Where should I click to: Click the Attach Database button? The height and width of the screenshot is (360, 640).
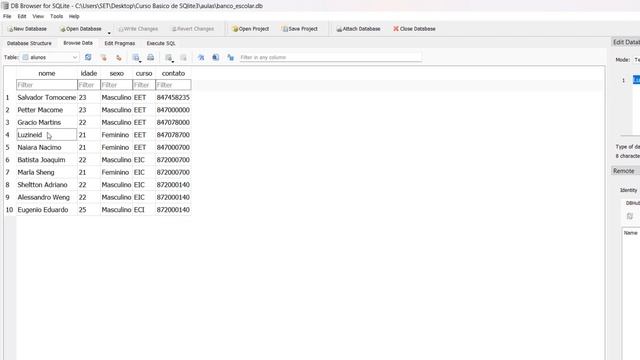pyautogui.click(x=358, y=29)
